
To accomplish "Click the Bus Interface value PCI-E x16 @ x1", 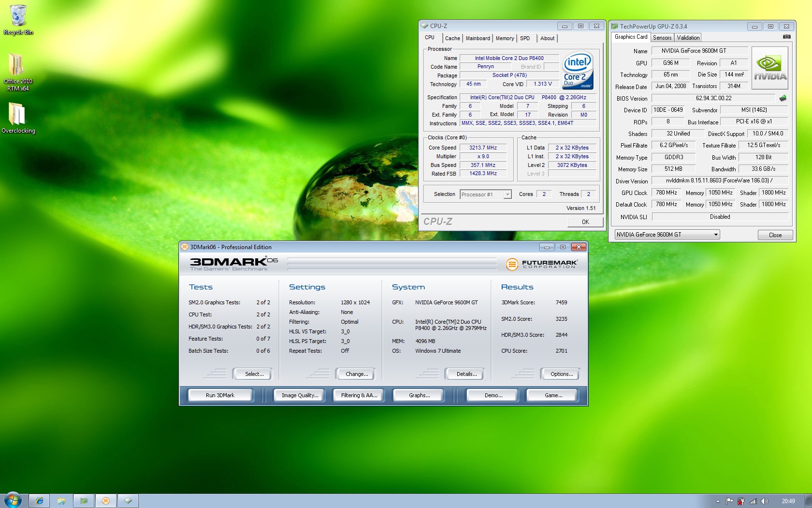I will [x=754, y=121].
